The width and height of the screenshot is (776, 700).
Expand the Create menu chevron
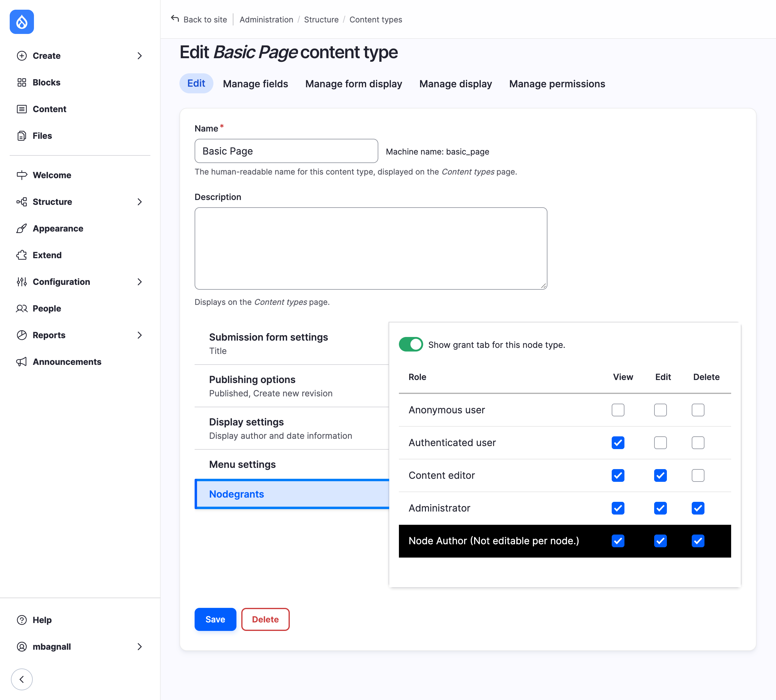(140, 56)
